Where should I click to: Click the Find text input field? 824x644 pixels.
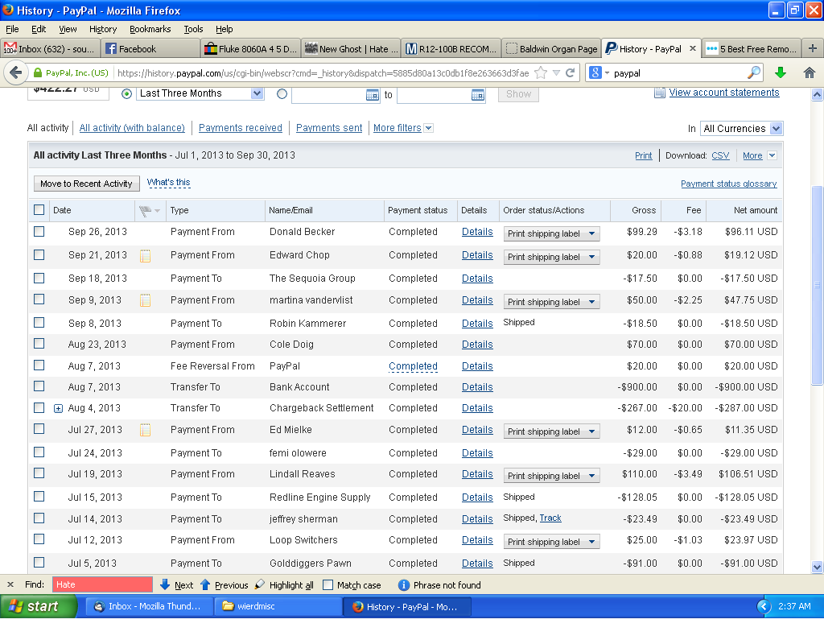(x=102, y=585)
